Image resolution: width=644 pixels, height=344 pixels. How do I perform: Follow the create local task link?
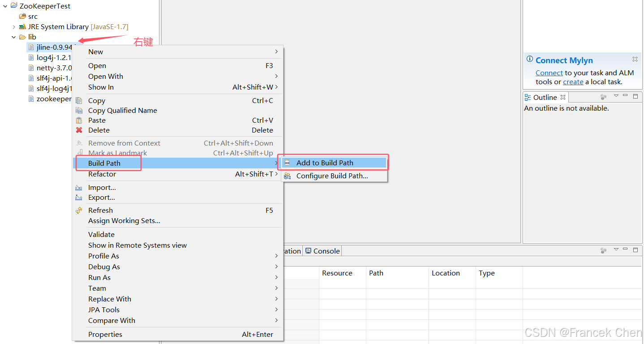coord(573,82)
